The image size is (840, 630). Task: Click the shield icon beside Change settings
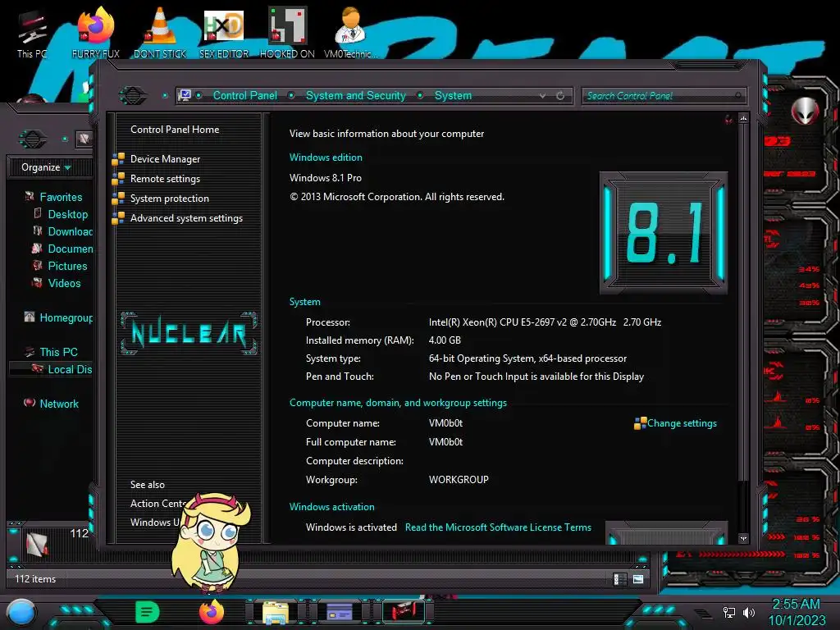(x=640, y=424)
